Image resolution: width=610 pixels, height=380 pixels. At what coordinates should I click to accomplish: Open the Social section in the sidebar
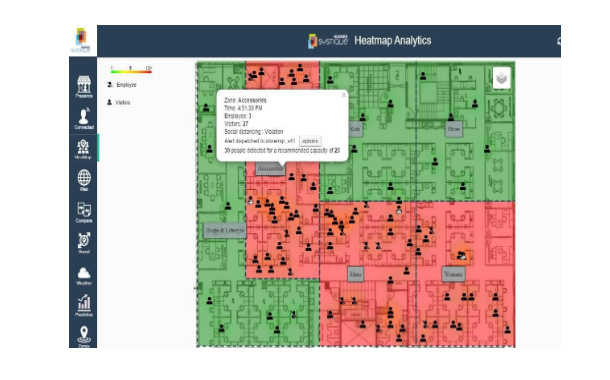coord(84,243)
